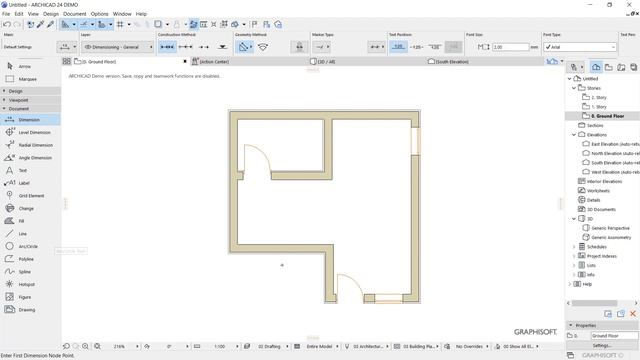Click the Font Size input field
The width and height of the screenshot is (640, 360).
pyautogui.click(x=511, y=47)
